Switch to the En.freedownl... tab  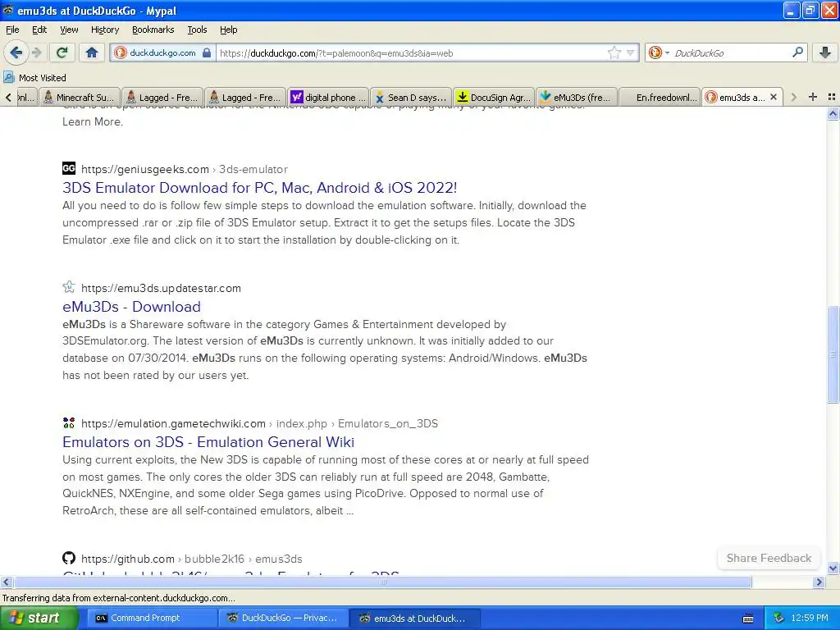pos(660,98)
